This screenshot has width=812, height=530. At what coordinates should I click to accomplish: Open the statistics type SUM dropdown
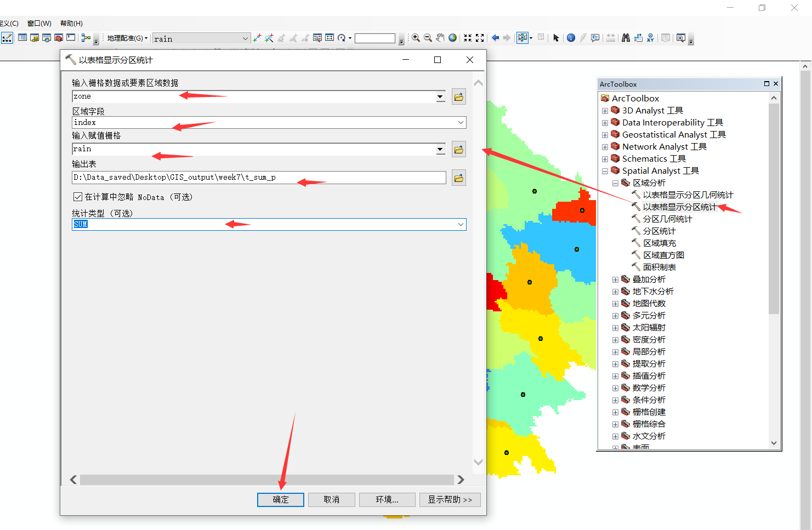(461, 224)
